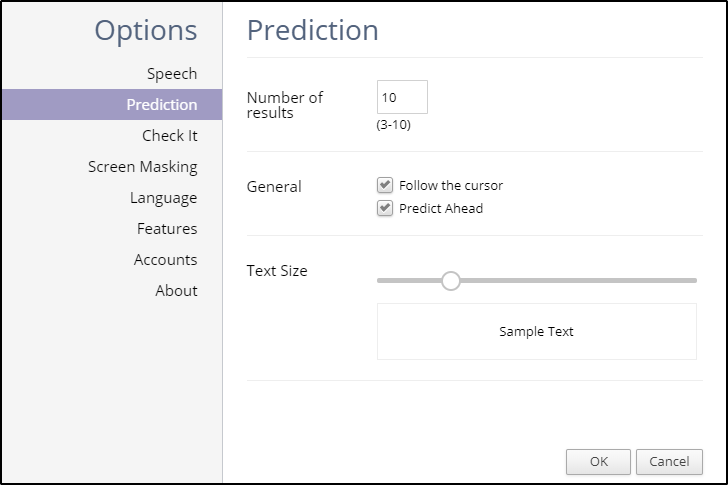Show the Features options page
This screenshot has height=485, width=728.
167,229
